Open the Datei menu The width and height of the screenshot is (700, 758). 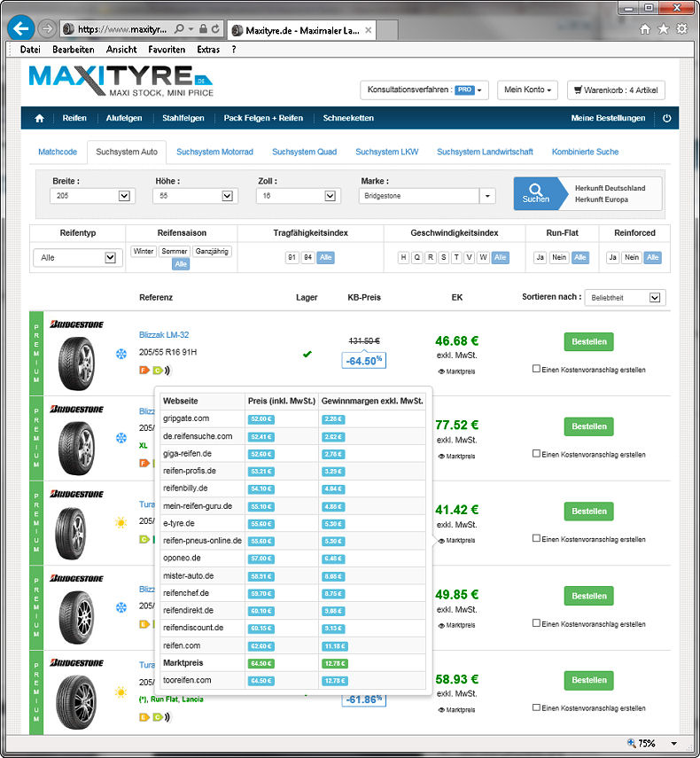point(30,50)
